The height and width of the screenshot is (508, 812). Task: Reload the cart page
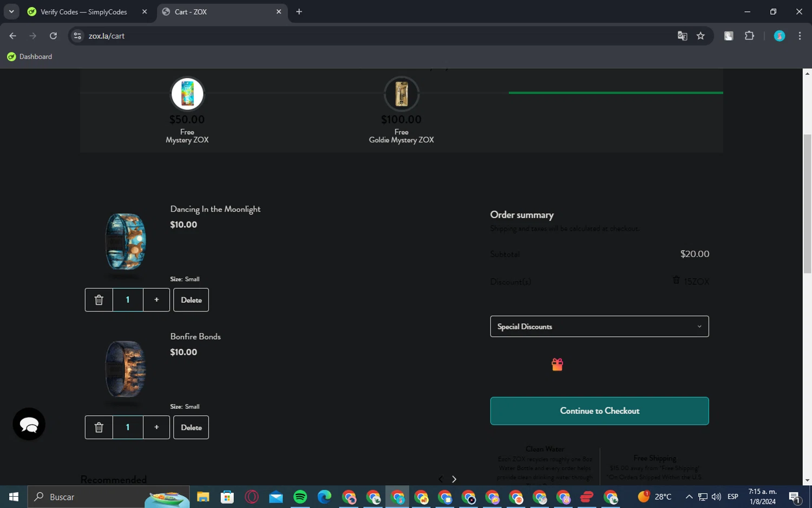(53, 36)
